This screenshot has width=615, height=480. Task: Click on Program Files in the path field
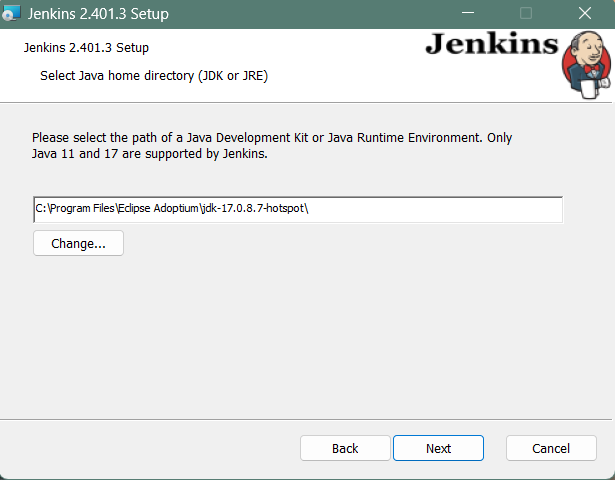pyautogui.click(x=84, y=209)
